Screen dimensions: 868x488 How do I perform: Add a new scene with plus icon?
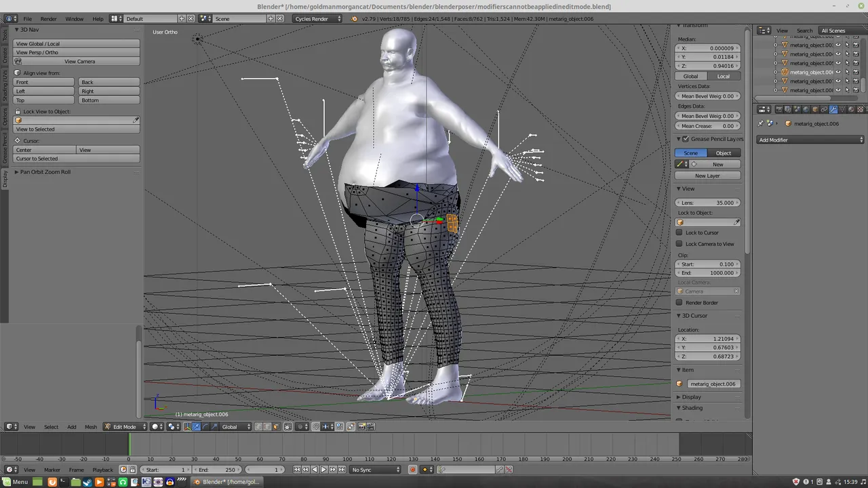point(271,18)
